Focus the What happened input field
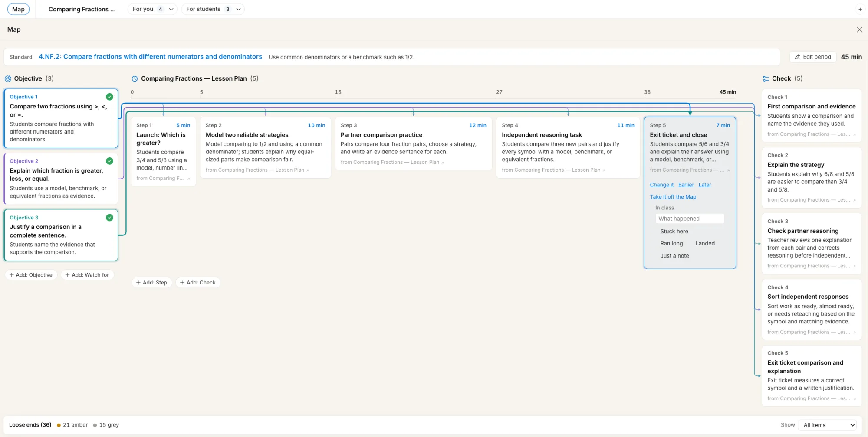The image size is (868, 437). [x=690, y=219]
